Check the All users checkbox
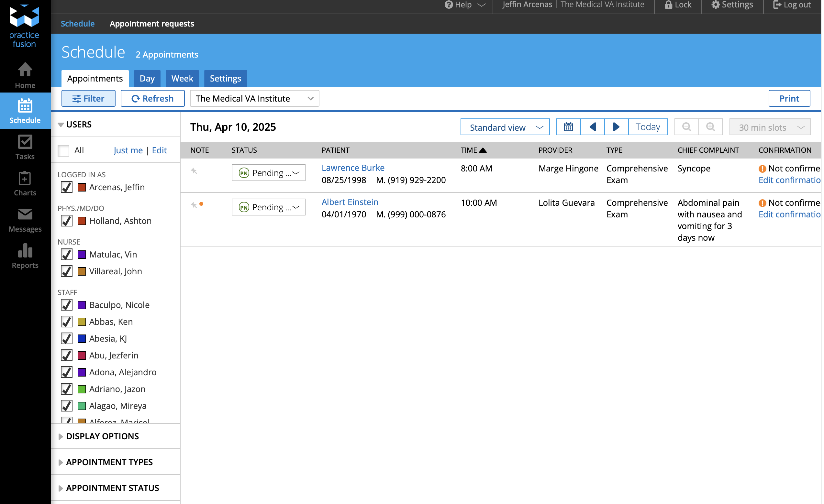Image resolution: width=824 pixels, height=504 pixels. (x=63, y=150)
